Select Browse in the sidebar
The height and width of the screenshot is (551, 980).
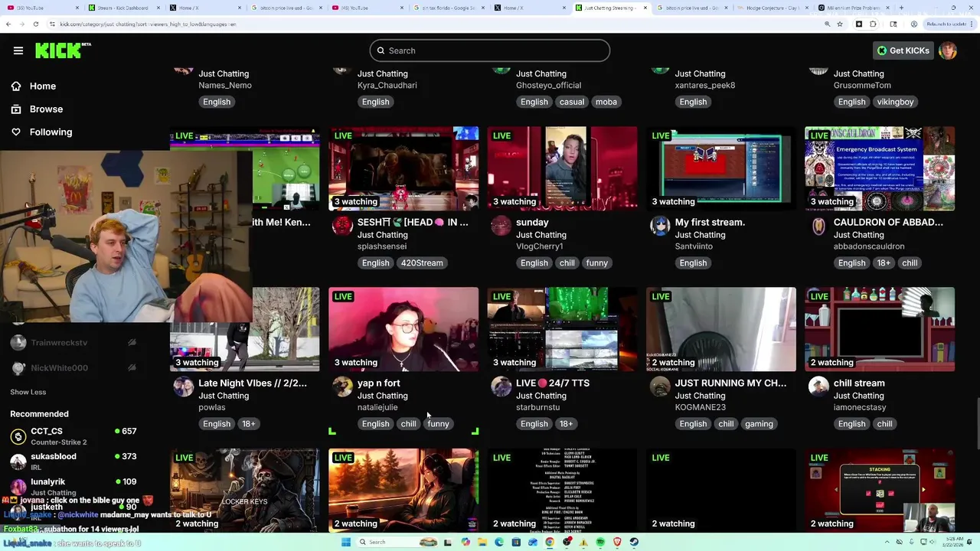point(46,109)
